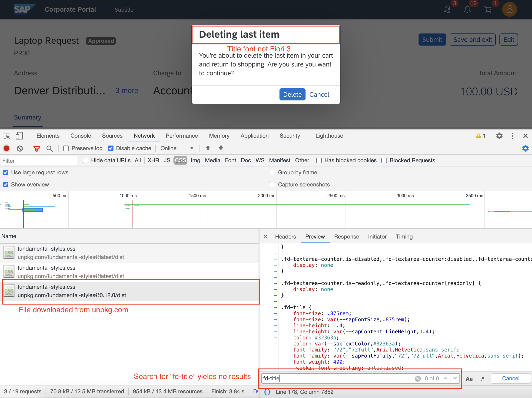
Task: Open the notifications bell
Action: coord(467,9)
